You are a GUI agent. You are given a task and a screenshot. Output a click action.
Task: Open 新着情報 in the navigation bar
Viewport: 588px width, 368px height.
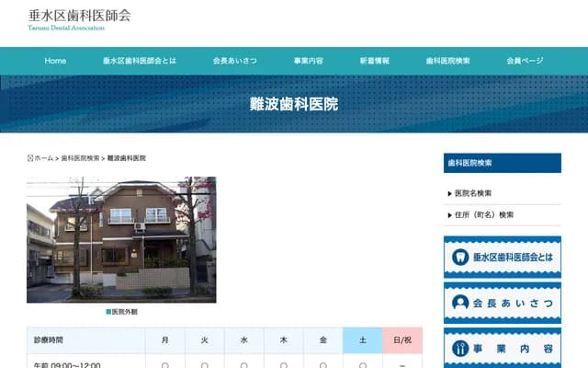(374, 61)
